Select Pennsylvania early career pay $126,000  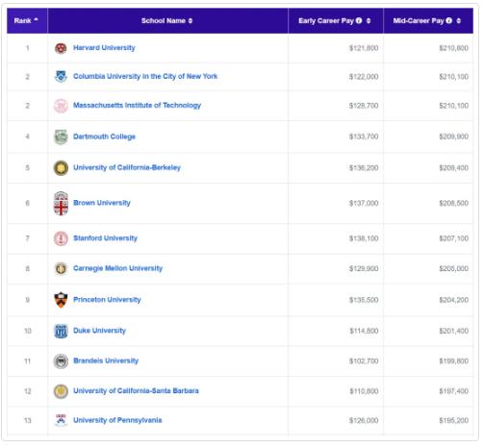pyautogui.click(x=364, y=421)
